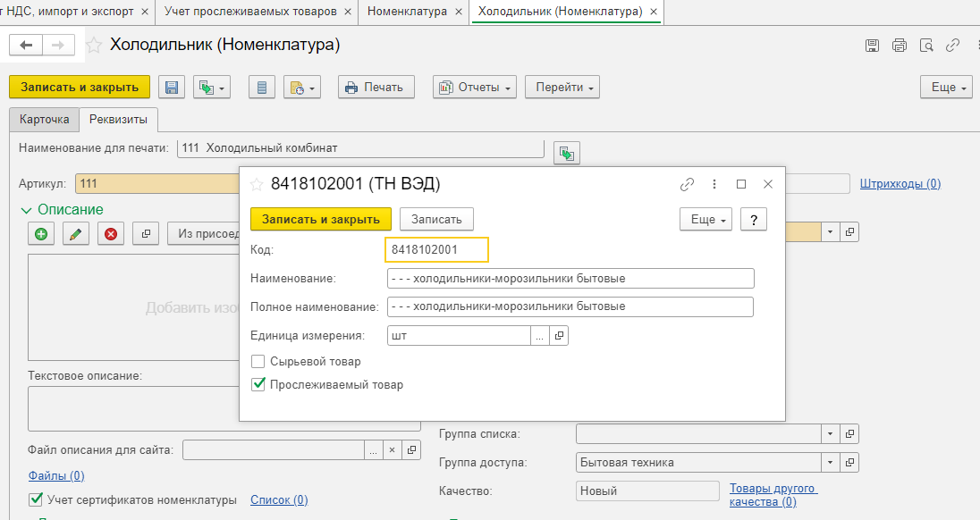Open the Штрихкоды (0) link
980x520 pixels.
click(x=900, y=183)
